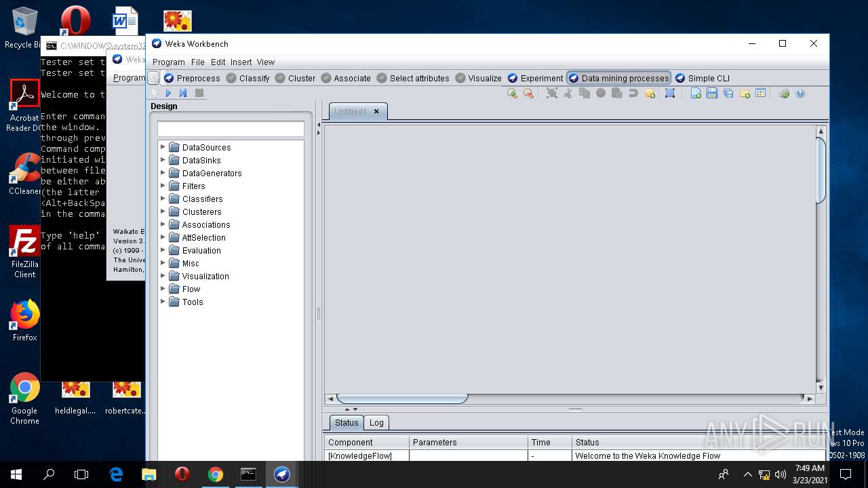868x488 pixels.
Task: Click the perspective settings puzzle icon
Action: [154, 78]
